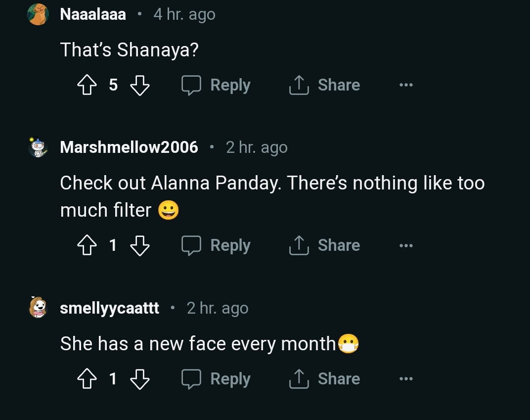
Task: Open Naaalaaa's profile avatar
Action: 38,14
